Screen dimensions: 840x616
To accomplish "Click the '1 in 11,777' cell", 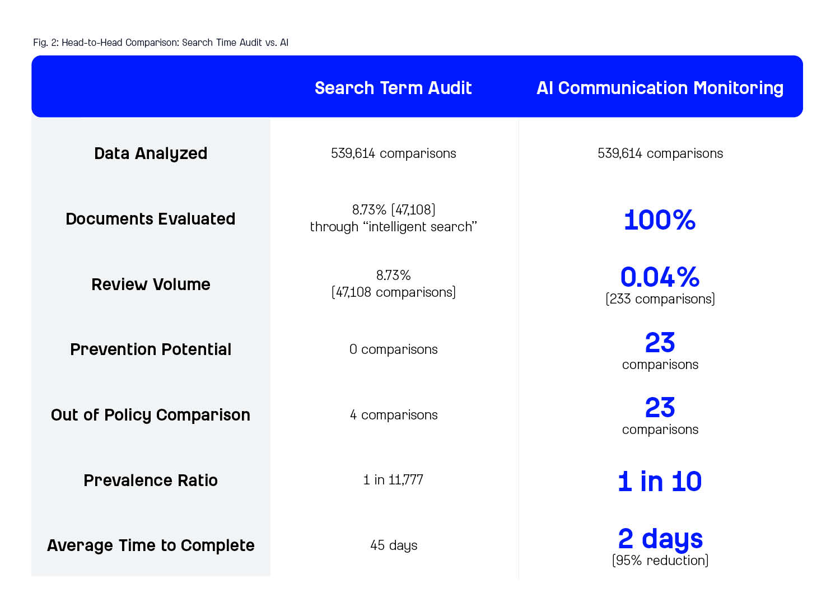I will (x=393, y=480).
